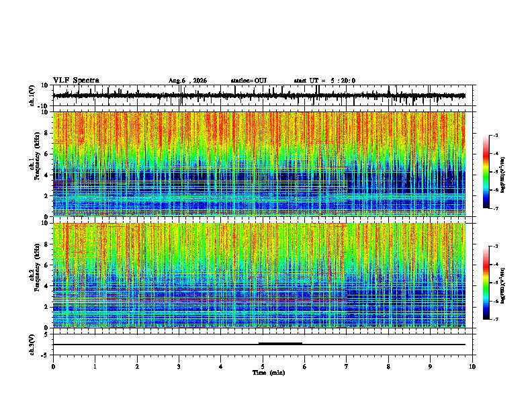Screen dimensions: 532x411
Task: Click the time axis tick label "0"
Action: point(53,367)
